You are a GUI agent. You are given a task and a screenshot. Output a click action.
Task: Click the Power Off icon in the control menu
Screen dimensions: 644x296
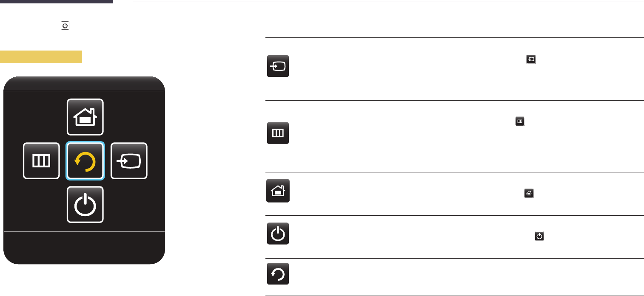coord(85,205)
